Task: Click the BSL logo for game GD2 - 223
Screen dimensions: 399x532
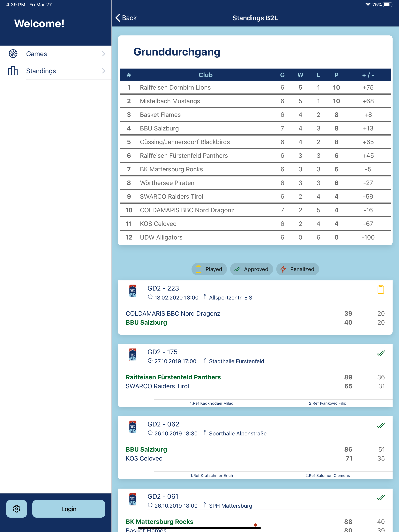Action: (133, 291)
